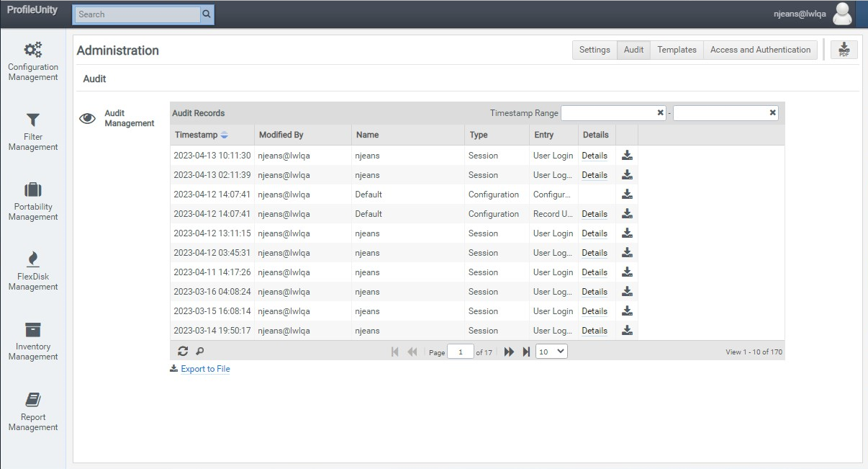This screenshot has height=469, width=868.
Task: Click the page number input field
Action: coord(460,352)
